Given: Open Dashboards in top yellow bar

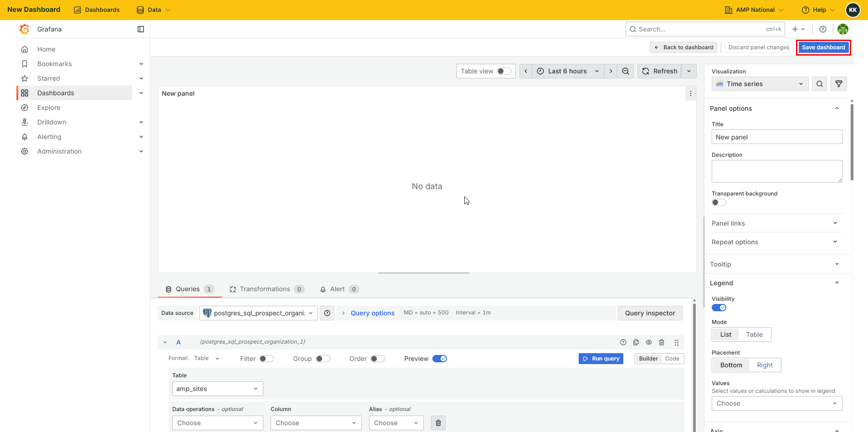Looking at the screenshot, I should (97, 10).
